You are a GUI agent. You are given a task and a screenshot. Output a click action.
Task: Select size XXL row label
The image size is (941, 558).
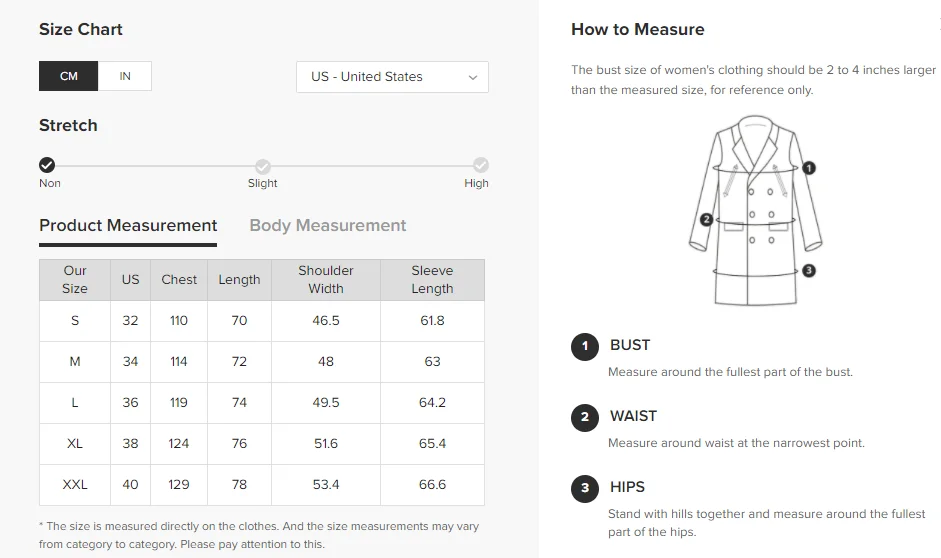(x=75, y=484)
